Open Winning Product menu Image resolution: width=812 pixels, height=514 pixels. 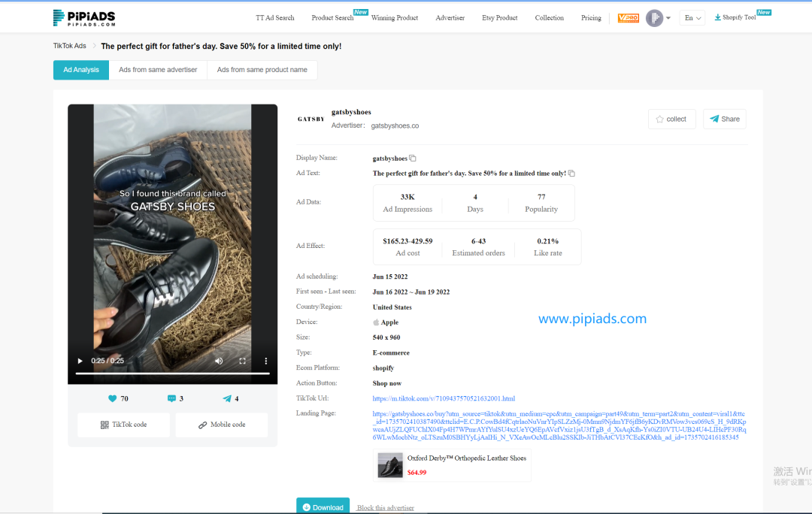pos(395,17)
